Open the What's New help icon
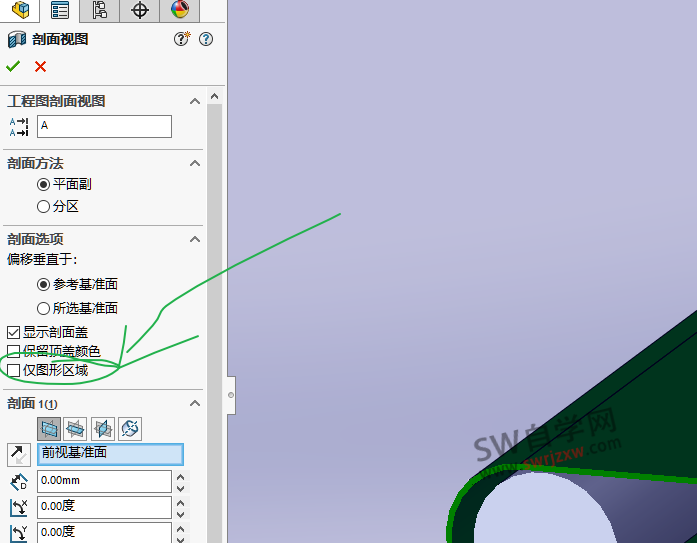Viewport: 697px width, 543px height. click(x=182, y=39)
